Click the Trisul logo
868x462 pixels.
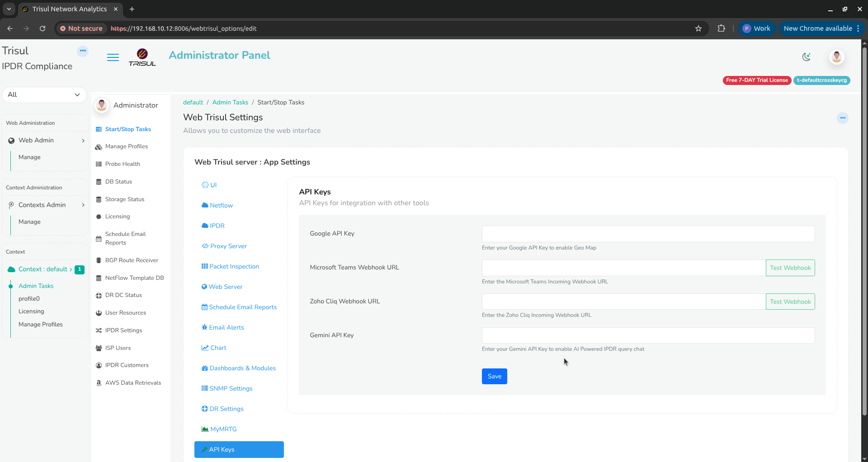pyautogui.click(x=142, y=57)
